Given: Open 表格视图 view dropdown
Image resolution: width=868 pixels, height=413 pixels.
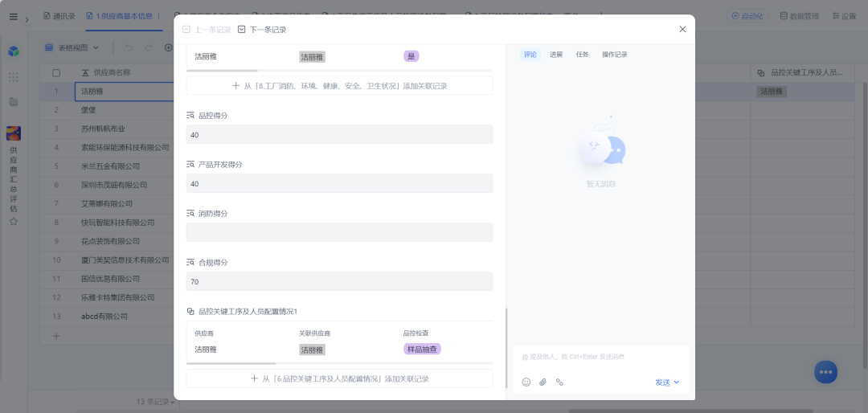Looking at the screenshot, I should click(x=72, y=47).
